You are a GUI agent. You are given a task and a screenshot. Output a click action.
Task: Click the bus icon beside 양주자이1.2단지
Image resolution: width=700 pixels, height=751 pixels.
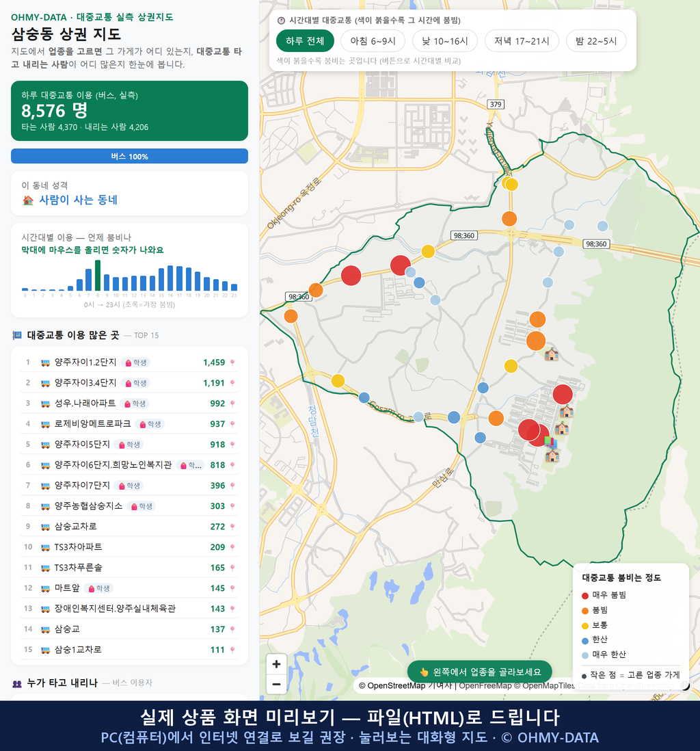pyautogui.click(x=46, y=363)
